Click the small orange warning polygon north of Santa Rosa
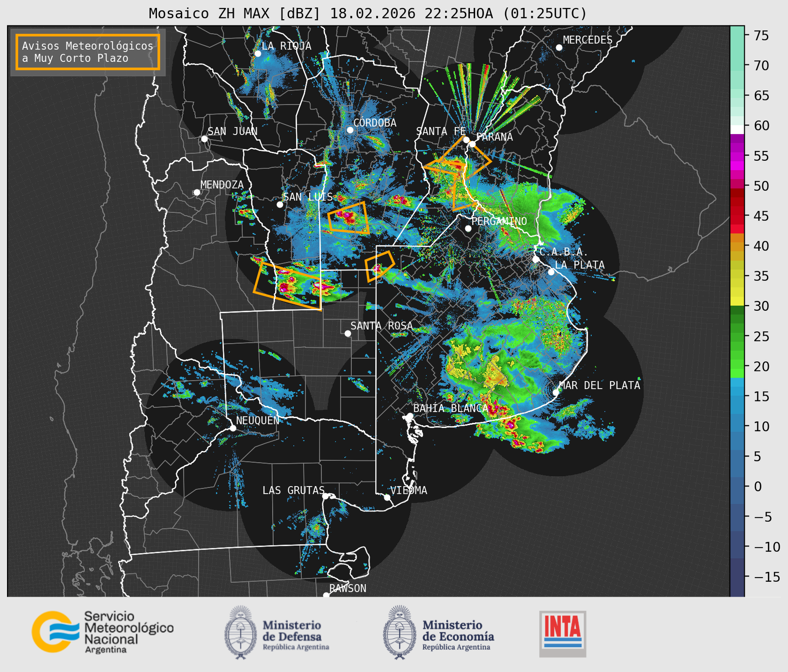The width and height of the screenshot is (788, 672). coord(379,266)
